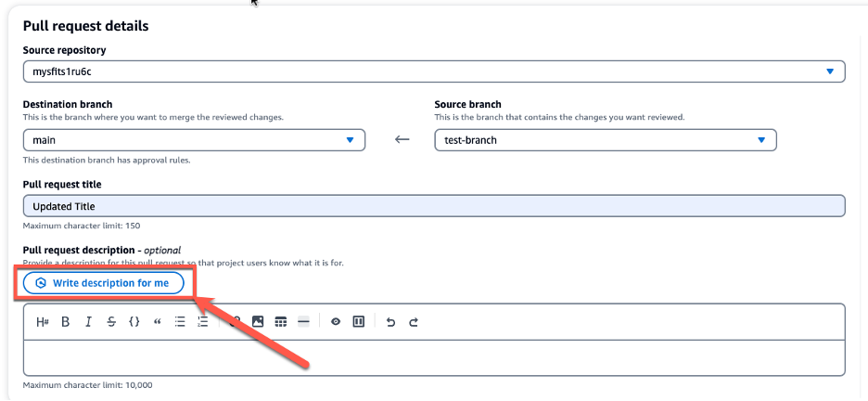The image size is (868, 401).
Task: Insert a numbered list
Action: [203, 322]
